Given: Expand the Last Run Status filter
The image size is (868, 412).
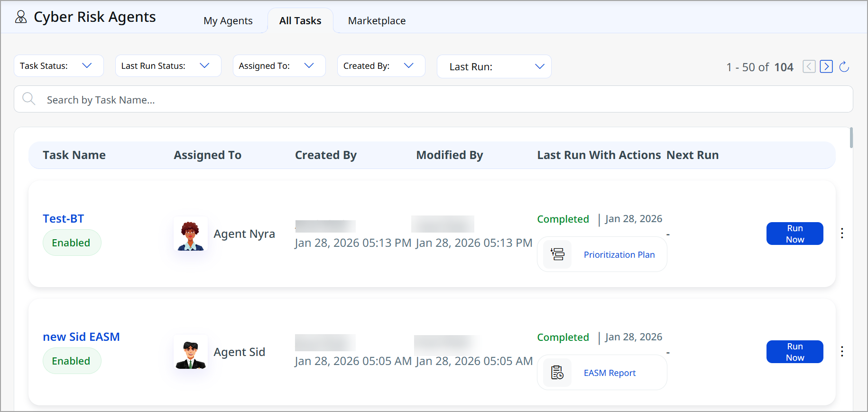Looking at the screenshot, I should coord(168,66).
